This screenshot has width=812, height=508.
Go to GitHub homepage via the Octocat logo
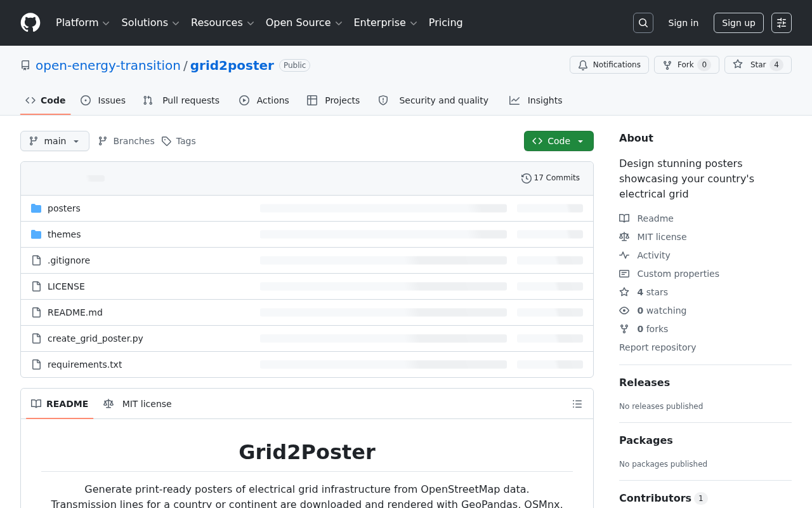click(30, 23)
